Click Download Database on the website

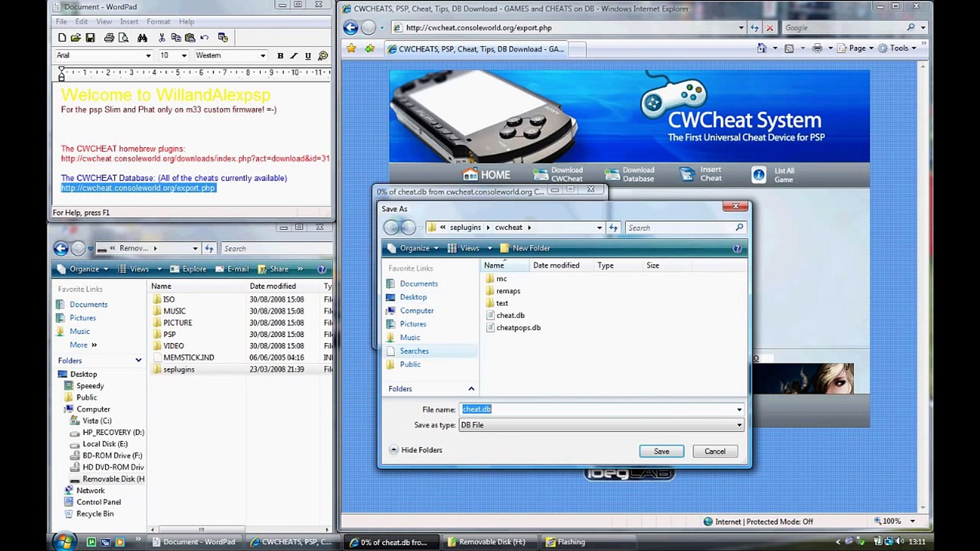pyautogui.click(x=629, y=174)
